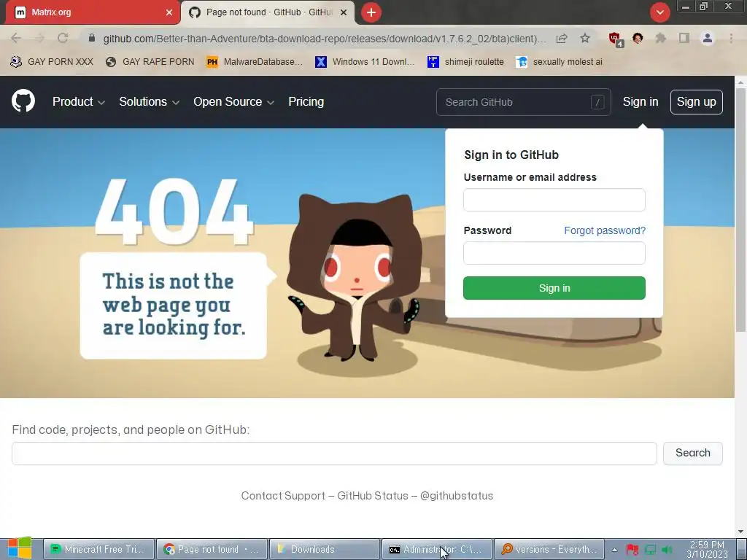The image size is (747, 560).
Task: Open the Windows Start button
Action: point(20,548)
